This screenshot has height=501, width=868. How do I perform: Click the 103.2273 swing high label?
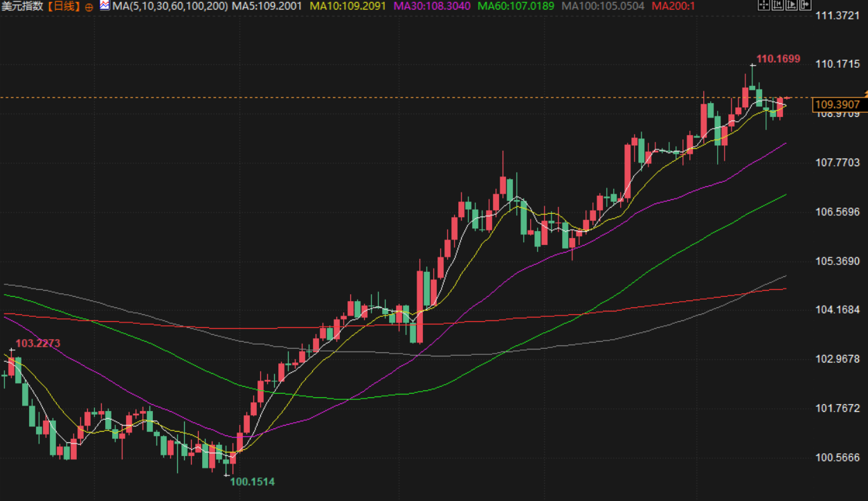[38, 343]
